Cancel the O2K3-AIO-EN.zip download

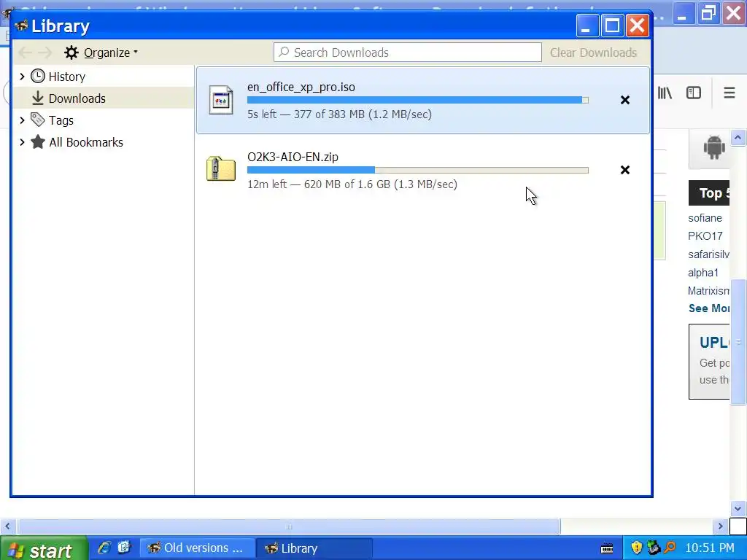(x=625, y=170)
